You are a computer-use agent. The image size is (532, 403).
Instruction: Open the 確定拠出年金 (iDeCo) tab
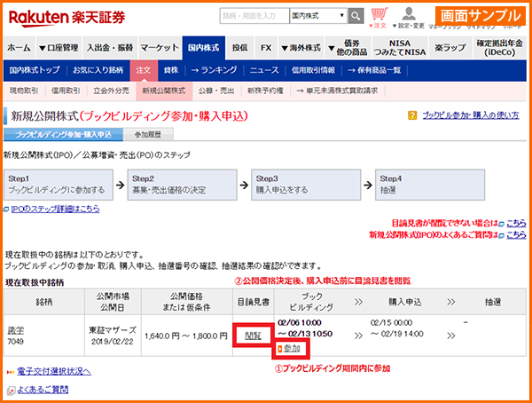(500, 48)
